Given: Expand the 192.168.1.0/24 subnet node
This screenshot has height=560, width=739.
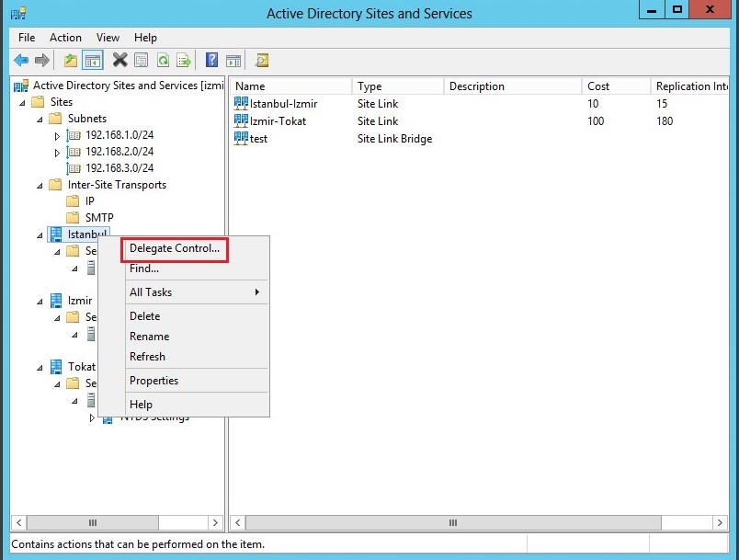Looking at the screenshot, I should coord(57,136).
